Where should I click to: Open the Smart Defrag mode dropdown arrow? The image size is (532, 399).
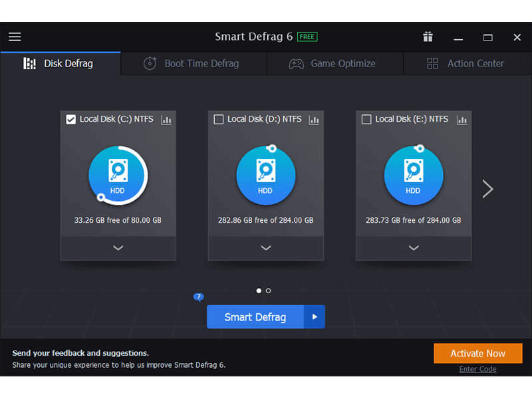click(314, 317)
